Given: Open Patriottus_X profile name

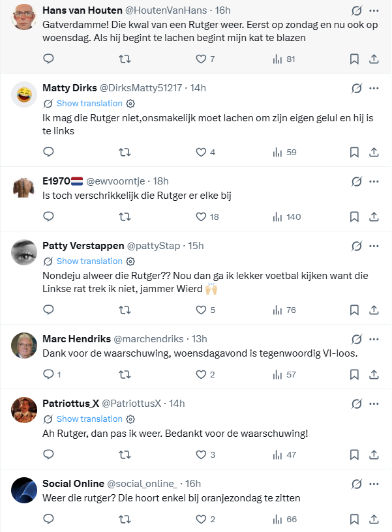Looking at the screenshot, I should point(70,403).
